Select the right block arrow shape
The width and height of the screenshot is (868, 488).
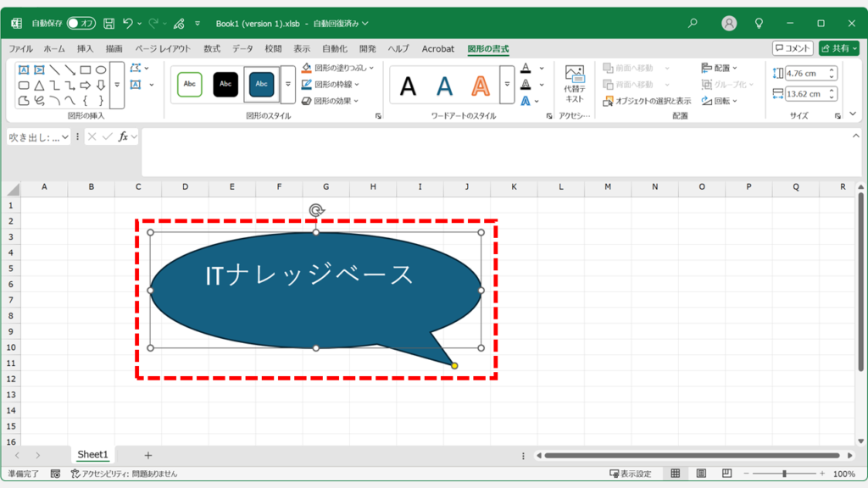(x=86, y=85)
